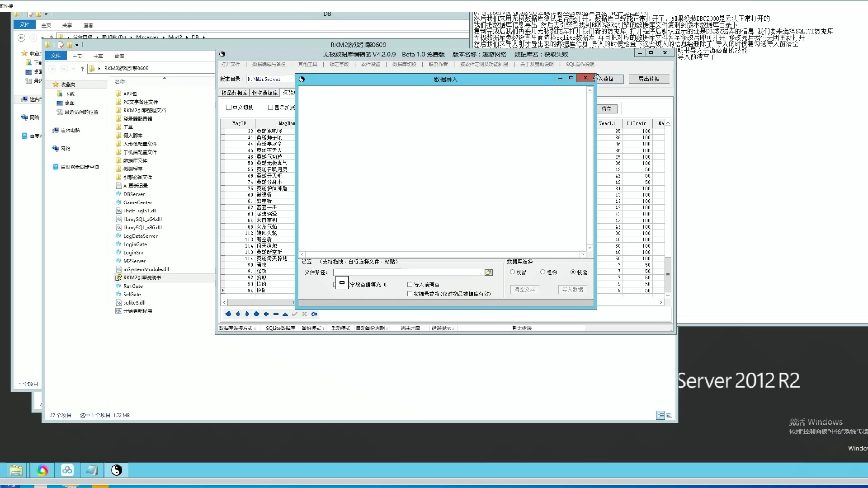Viewport: 868px width, 488px height.
Task: Select the 物品 database radio button
Action: pyautogui.click(x=513, y=272)
